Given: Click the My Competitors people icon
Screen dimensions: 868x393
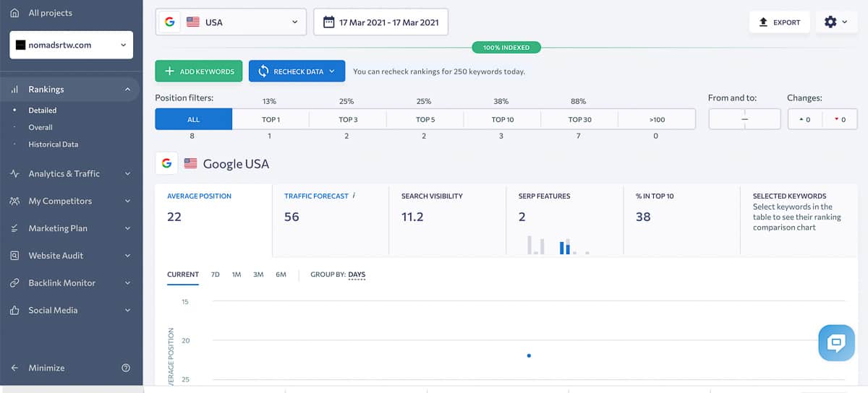Looking at the screenshot, I should point(14,201).
